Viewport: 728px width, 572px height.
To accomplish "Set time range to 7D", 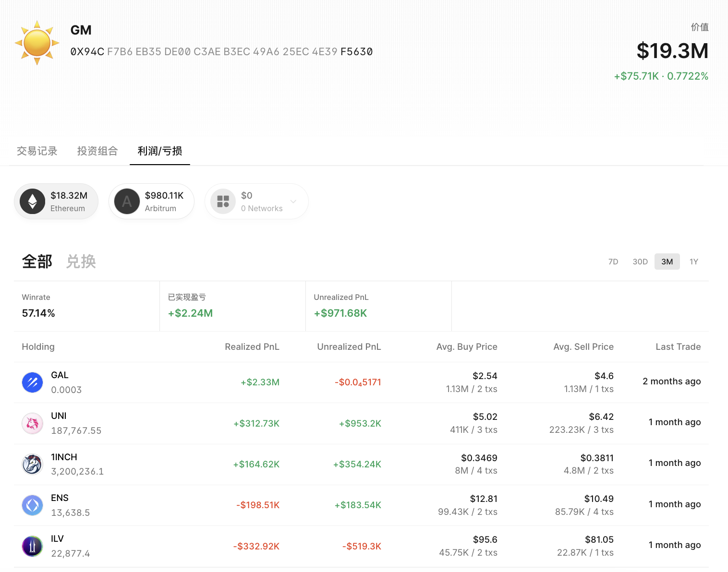I will point(613,262).
